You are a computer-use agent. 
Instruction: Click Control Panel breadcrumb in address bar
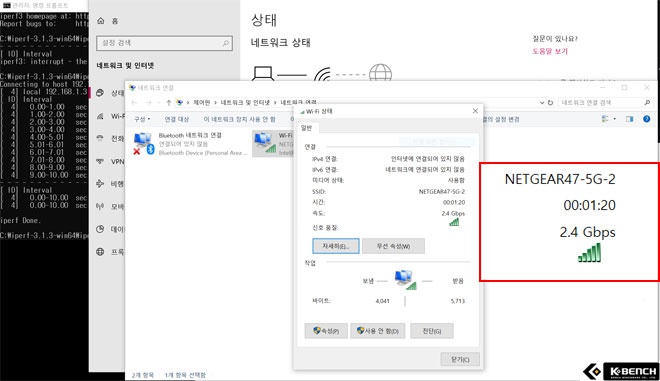click(x=202, y=102)
